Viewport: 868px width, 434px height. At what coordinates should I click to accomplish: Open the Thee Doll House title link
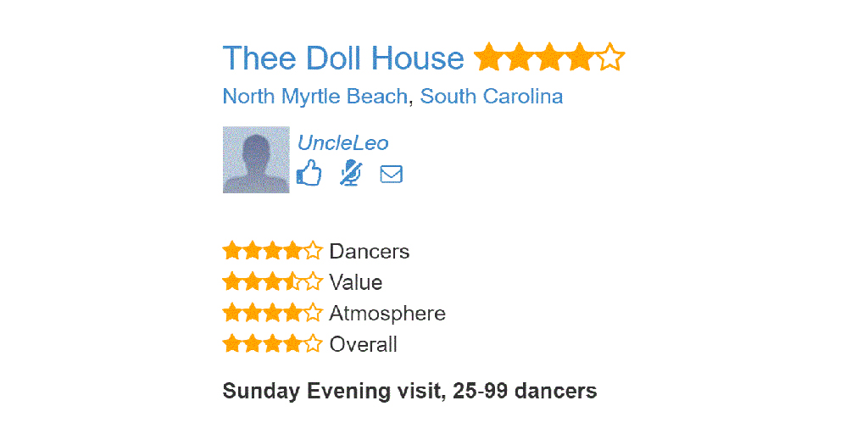click(x=343, y=58)
